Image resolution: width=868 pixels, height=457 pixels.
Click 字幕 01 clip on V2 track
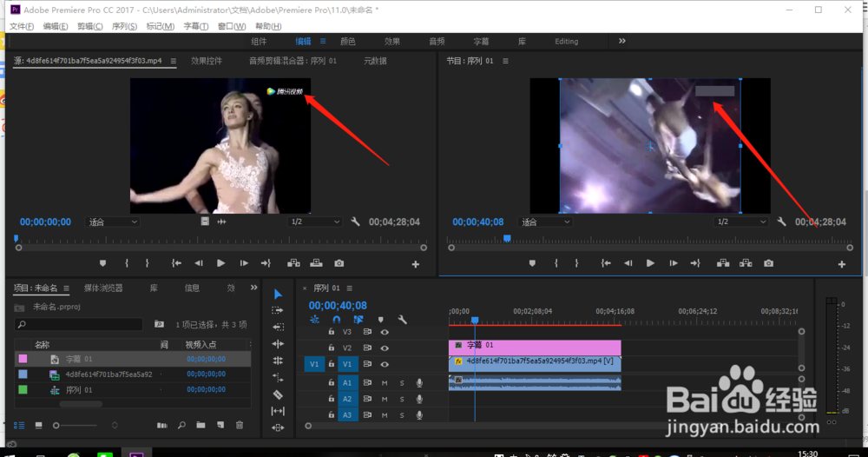coord(535,348)
